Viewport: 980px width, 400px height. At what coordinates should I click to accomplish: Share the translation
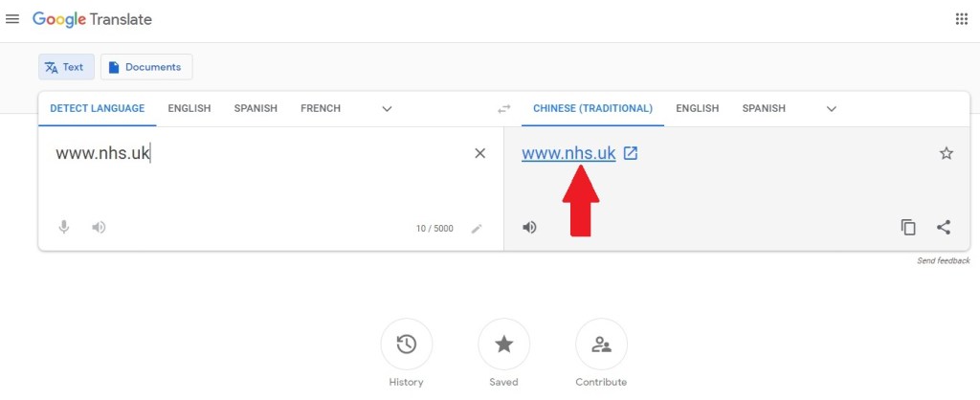944,228
